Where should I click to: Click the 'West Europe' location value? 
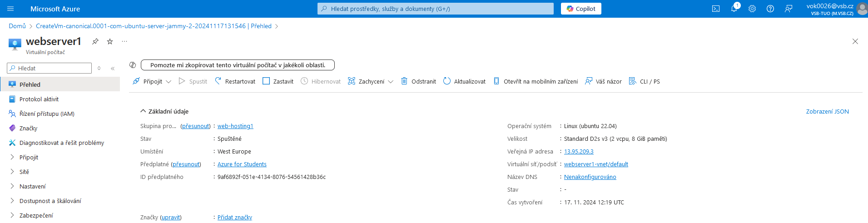click(234, 151)
